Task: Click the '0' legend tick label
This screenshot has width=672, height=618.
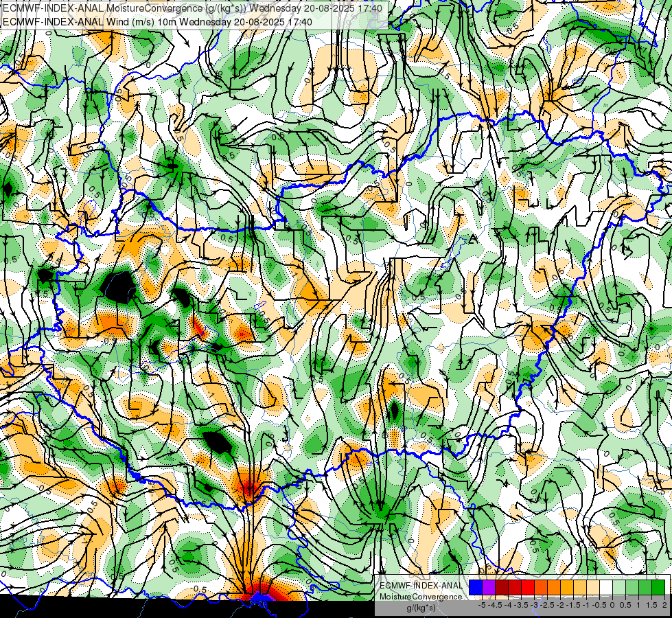Action: tap(612, 605)
